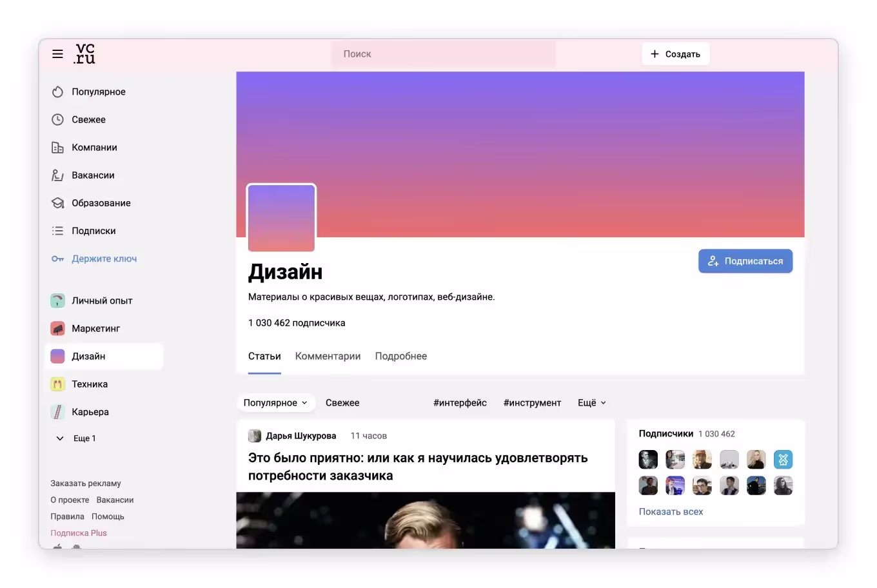The height and width of the screenshot is (588, 877).
Task: Open Образование graduation cap icon
Action: [57, 202]
